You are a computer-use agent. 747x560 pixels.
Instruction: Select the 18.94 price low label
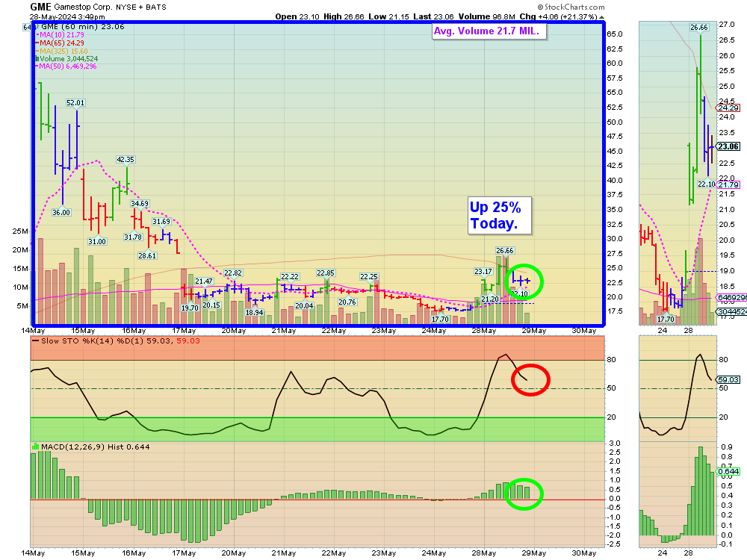[x=255, y=313]
